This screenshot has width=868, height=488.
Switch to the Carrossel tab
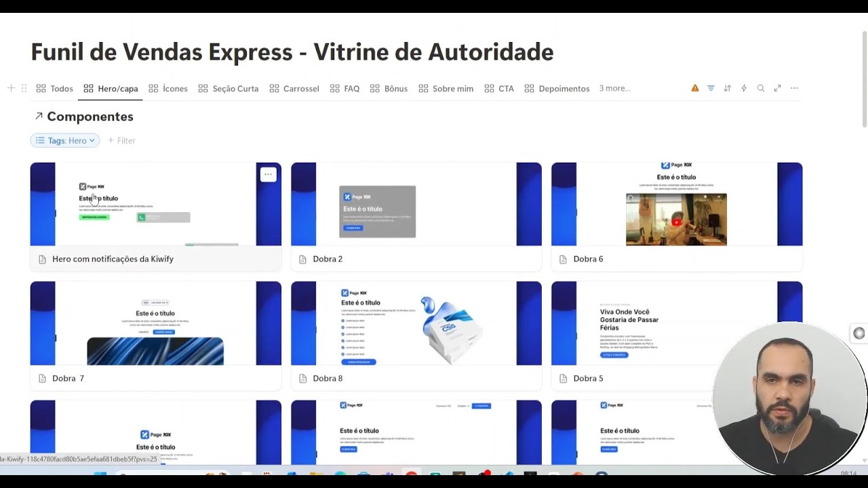click(294, 89)
